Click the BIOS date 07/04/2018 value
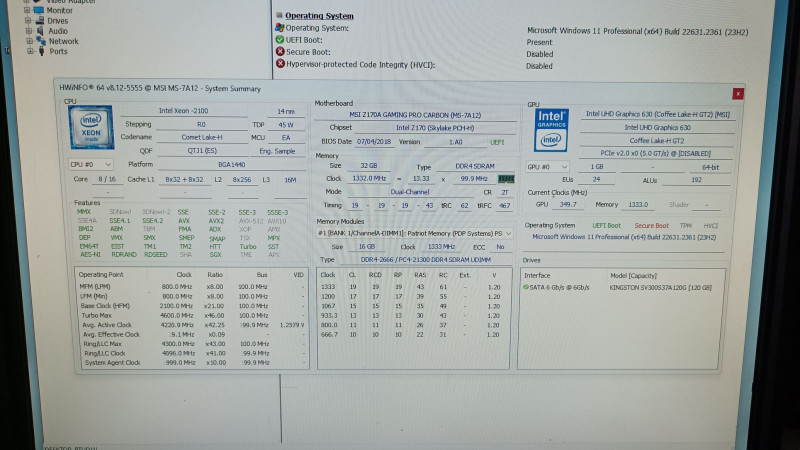 [374, 142]
